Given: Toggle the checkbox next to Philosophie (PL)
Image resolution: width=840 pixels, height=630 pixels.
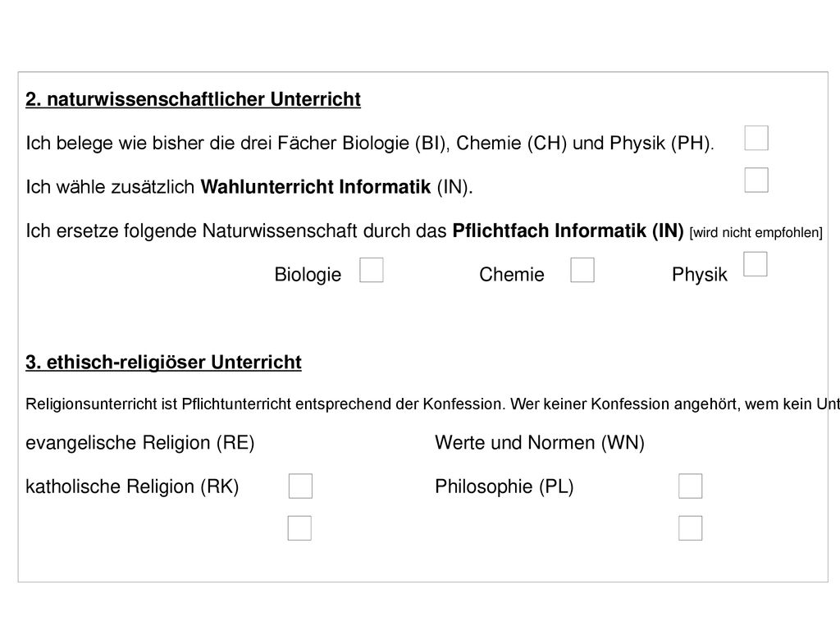Looking at the screenshot, I should [x=691, y=486].
